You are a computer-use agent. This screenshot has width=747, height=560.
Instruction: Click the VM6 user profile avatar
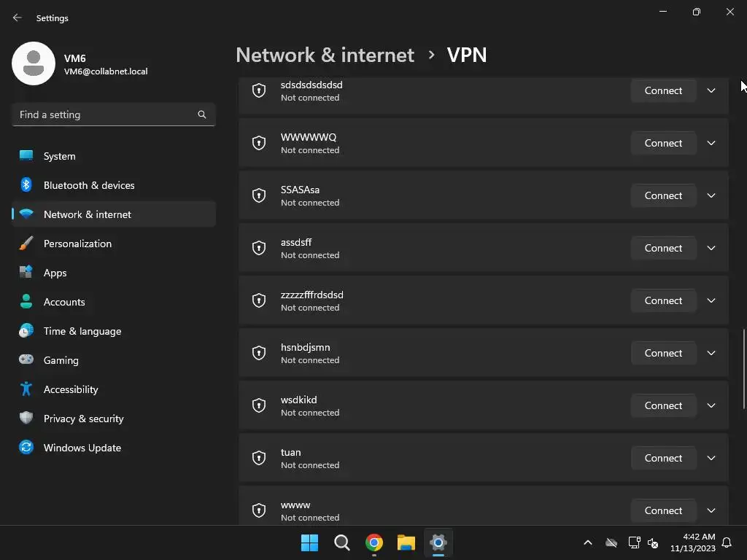[x=34, y=63]
